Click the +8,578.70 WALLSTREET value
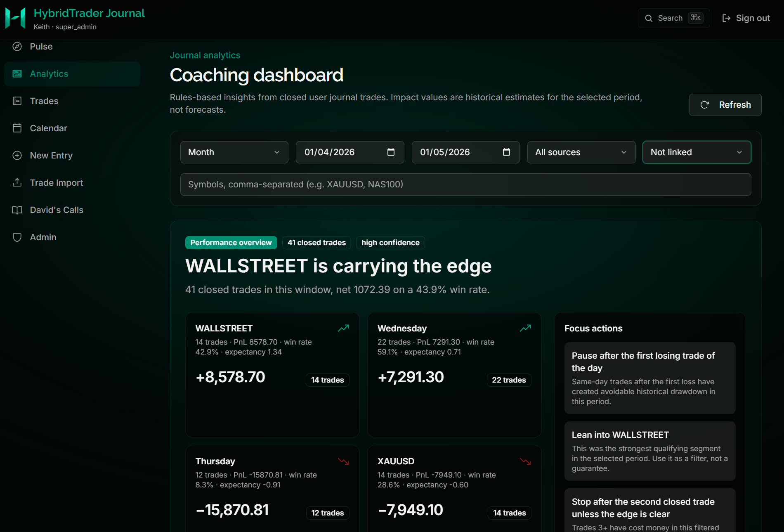Viewport: 784px width, 532px height. pyautogui.click(x=230, y=377)
